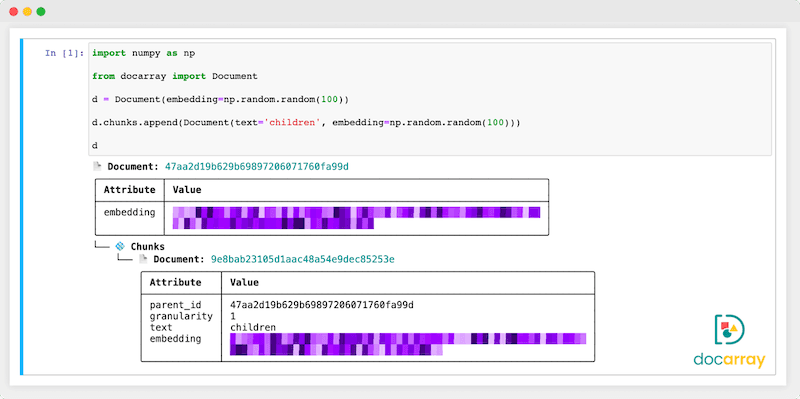
Task: Click the green maximize window button
Action: pyautogui.click(x=41, y=12)
